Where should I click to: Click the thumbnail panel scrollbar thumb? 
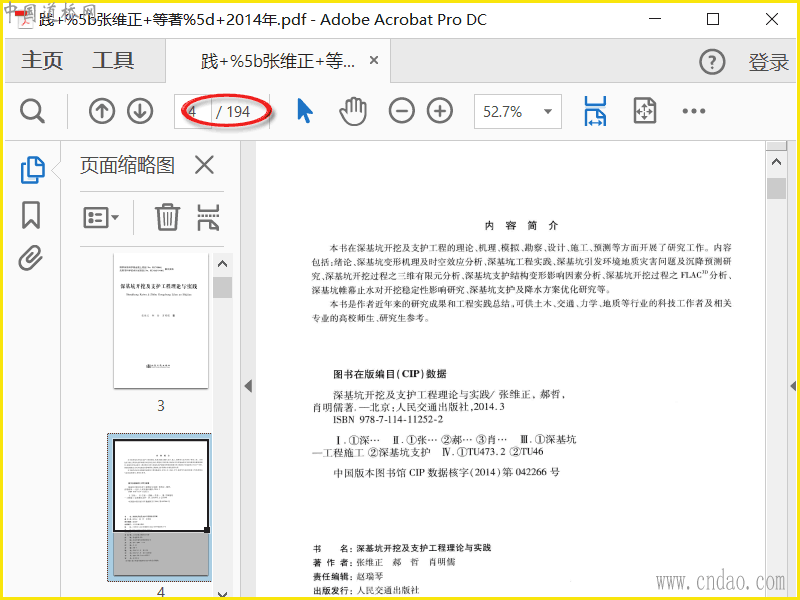(x=222, y=287)
